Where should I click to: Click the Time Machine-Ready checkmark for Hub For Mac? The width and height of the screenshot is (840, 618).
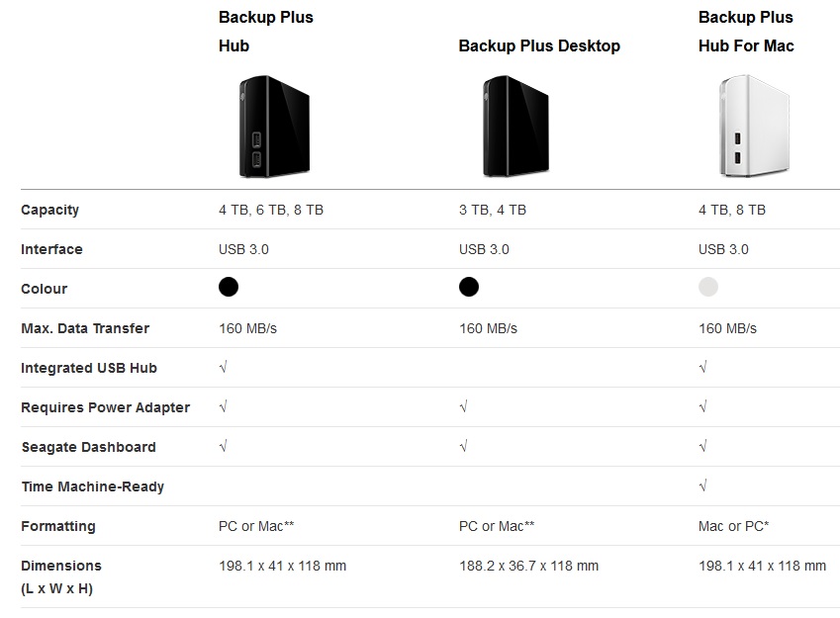tap(703, 486)
